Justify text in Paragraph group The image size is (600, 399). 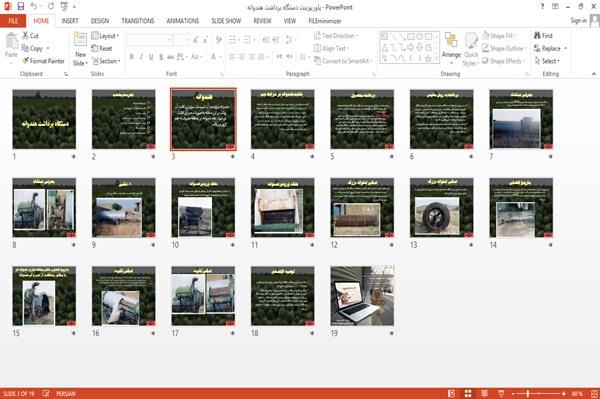(x=261, y=57)
